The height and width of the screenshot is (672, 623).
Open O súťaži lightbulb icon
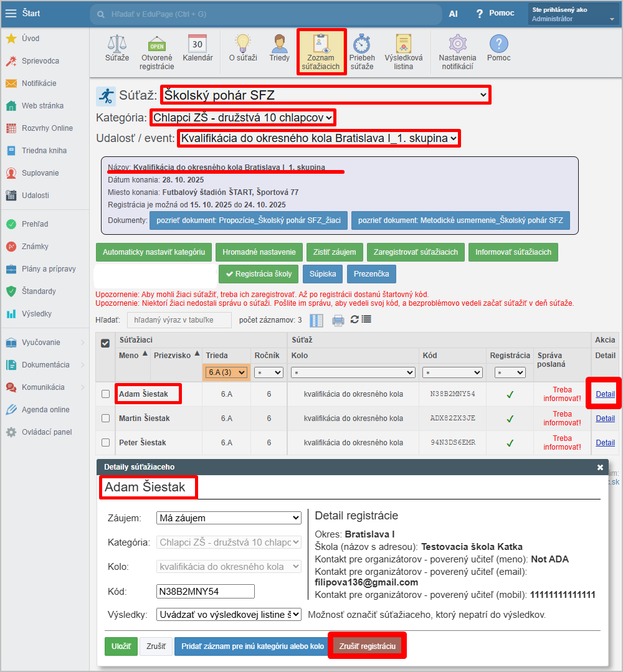tap(242, 45)
